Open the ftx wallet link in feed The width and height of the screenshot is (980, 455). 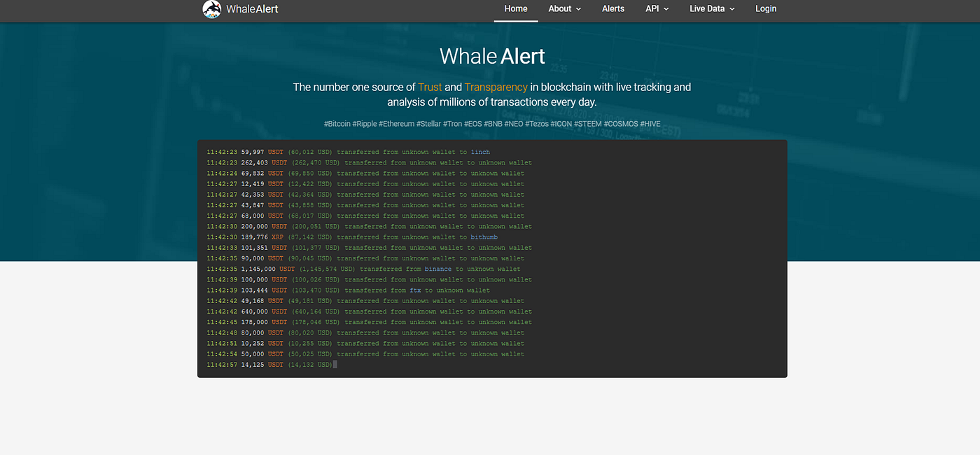(x=415, y=290)
